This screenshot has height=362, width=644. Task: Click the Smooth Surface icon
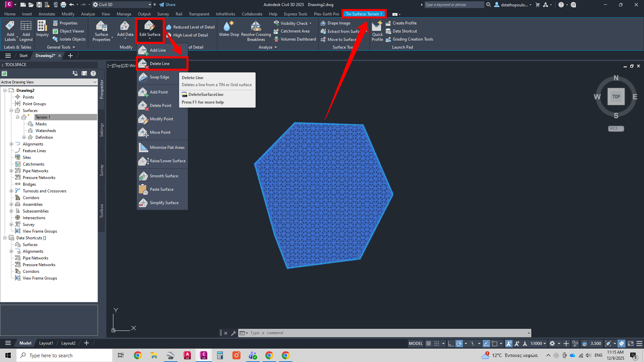pyautogui.click(x=143, y=176)
